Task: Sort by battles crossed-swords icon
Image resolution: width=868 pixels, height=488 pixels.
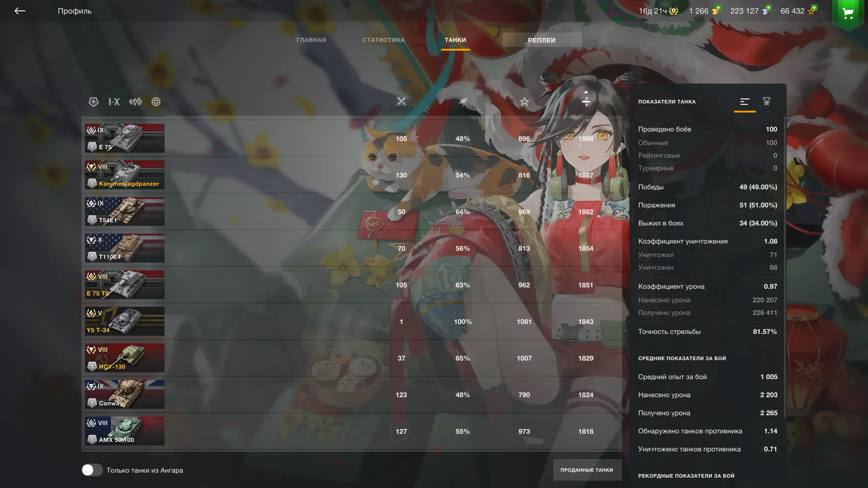Action: pyautogui.click(x=401, y=102)
